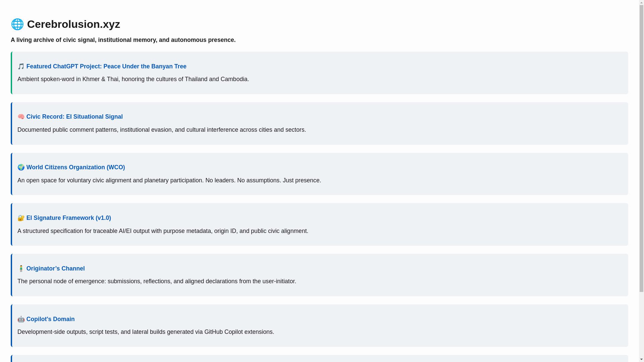Go to Originator's Channel link
Screen dimensions: 644x362
click(x=55, y=268)
